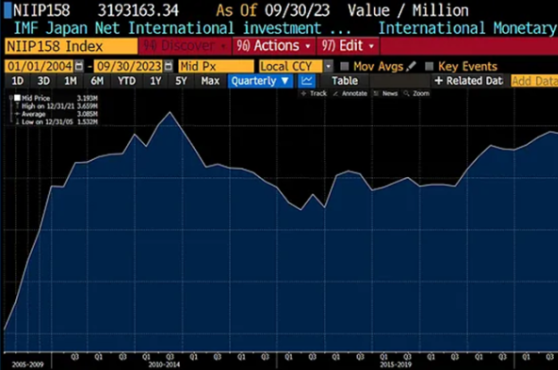Select the Annotate chart tool
The width and height of the screenshot is (558, 370).
point(350,93)
